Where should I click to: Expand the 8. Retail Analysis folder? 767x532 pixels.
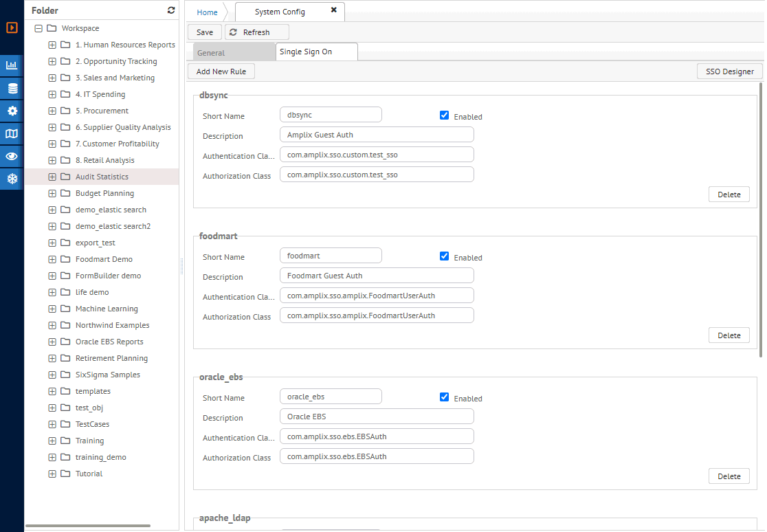[52, 161]
